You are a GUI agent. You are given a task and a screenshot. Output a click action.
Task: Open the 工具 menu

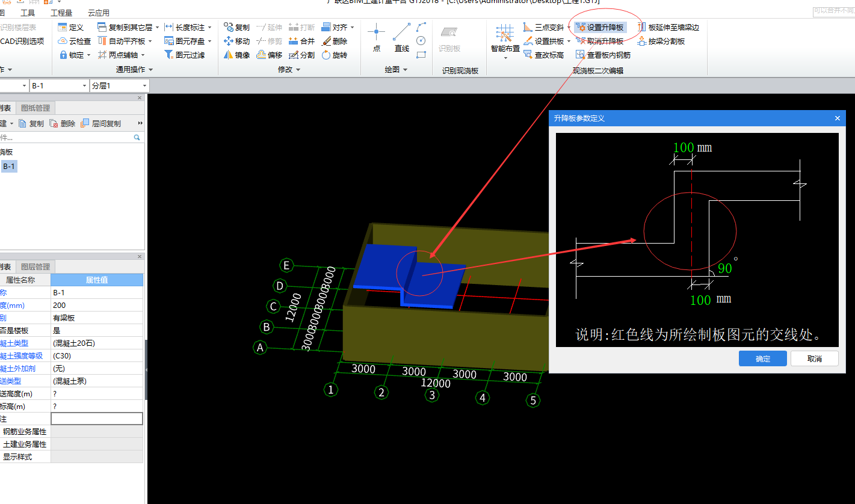coord(28,12)
